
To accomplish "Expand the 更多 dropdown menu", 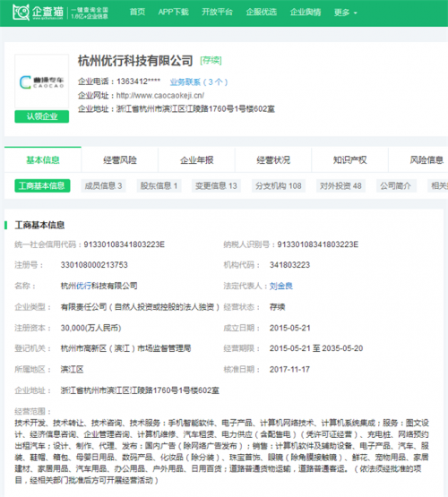I will [345, 13].
